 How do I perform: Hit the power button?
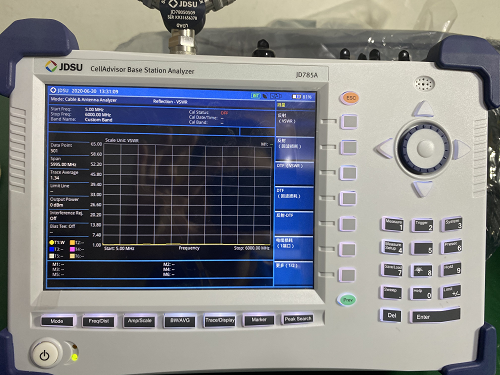coord(45,355)
